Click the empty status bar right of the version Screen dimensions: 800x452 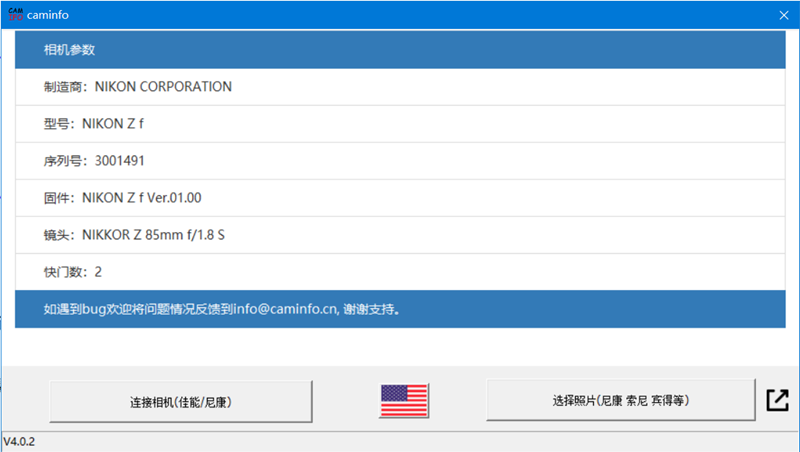(400, 441)
